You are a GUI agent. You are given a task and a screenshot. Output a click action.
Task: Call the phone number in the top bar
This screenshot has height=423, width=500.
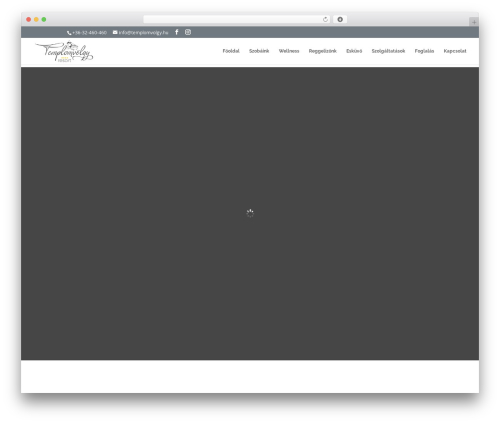click(x=87, y=32)
